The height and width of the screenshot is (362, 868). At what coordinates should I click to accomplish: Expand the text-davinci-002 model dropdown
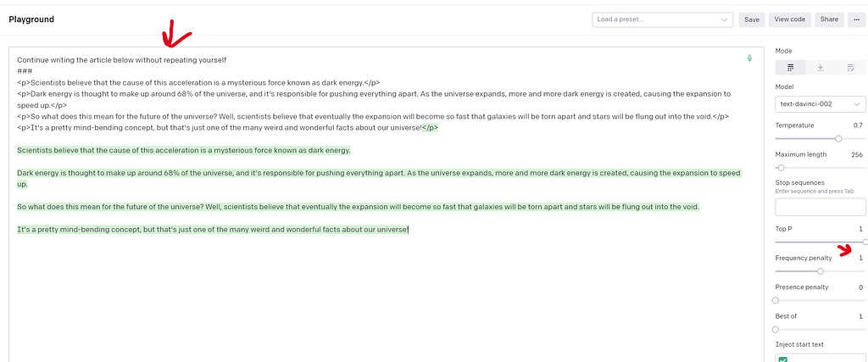(820, 103)
